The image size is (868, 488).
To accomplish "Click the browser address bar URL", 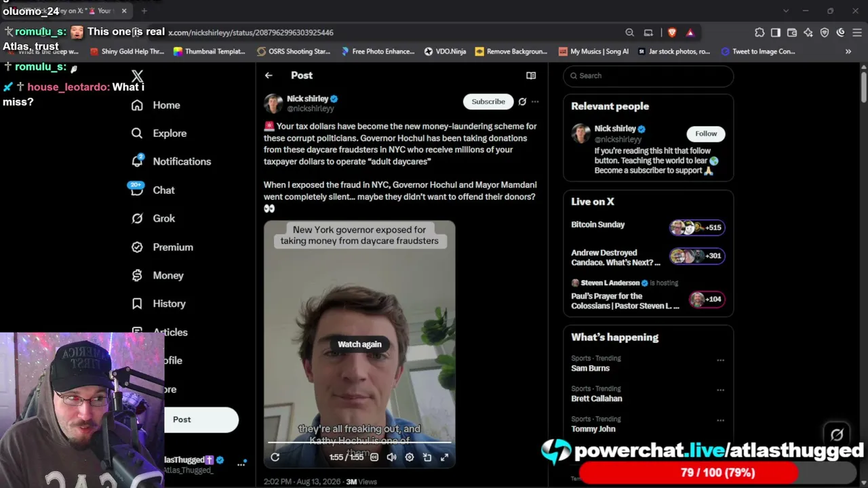I will coord(251,33).
